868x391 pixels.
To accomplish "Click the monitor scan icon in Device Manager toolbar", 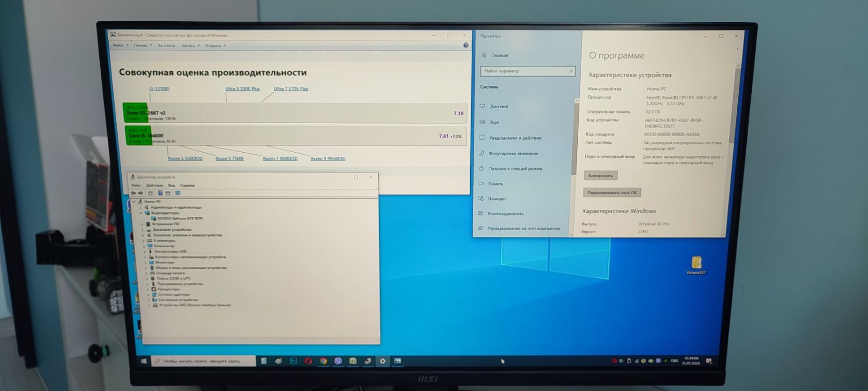I will click(x=178, y=193).
